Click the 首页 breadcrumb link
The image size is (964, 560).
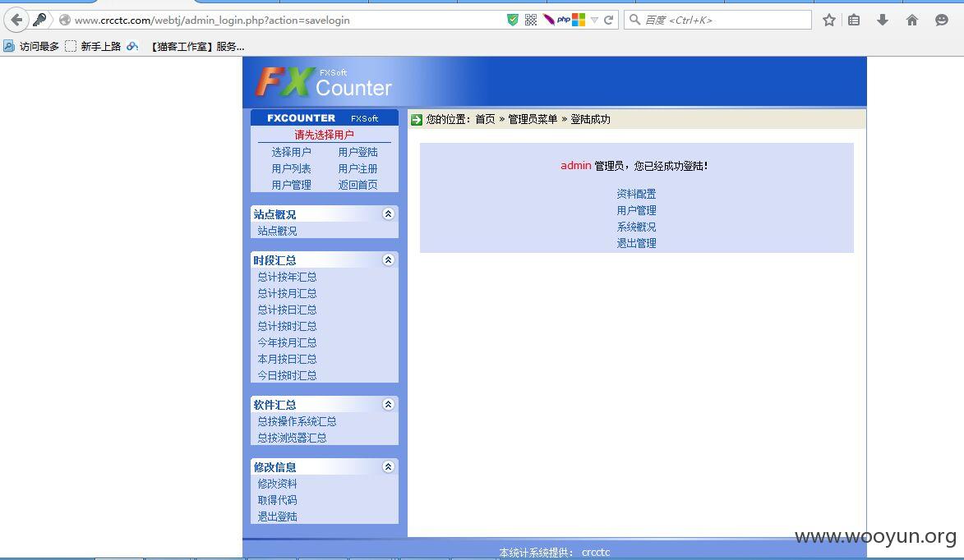[485, 119]
